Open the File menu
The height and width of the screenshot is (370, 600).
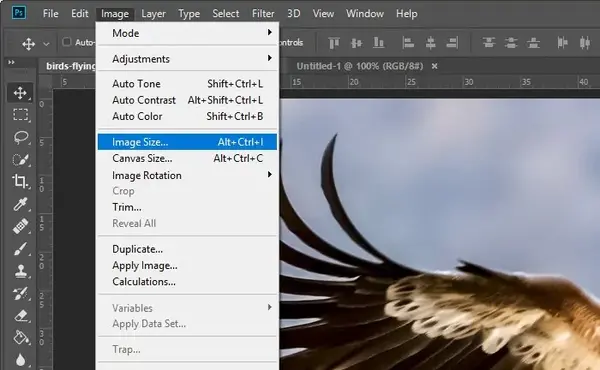point(51,14)
